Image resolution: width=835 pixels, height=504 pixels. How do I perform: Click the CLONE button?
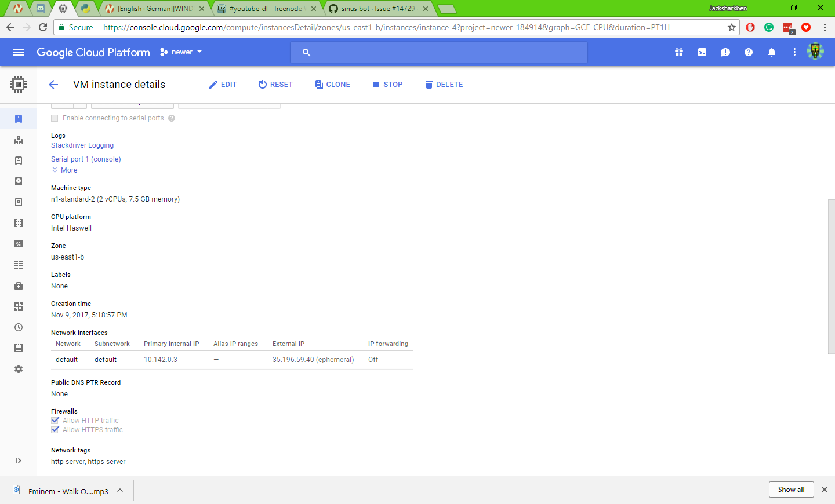click(x=332, y=85)
